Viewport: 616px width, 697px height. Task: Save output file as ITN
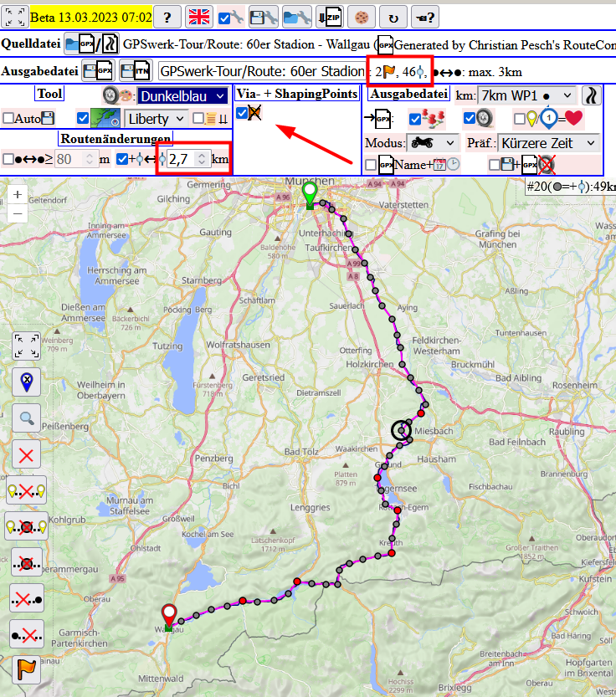(x=136, y=72)
